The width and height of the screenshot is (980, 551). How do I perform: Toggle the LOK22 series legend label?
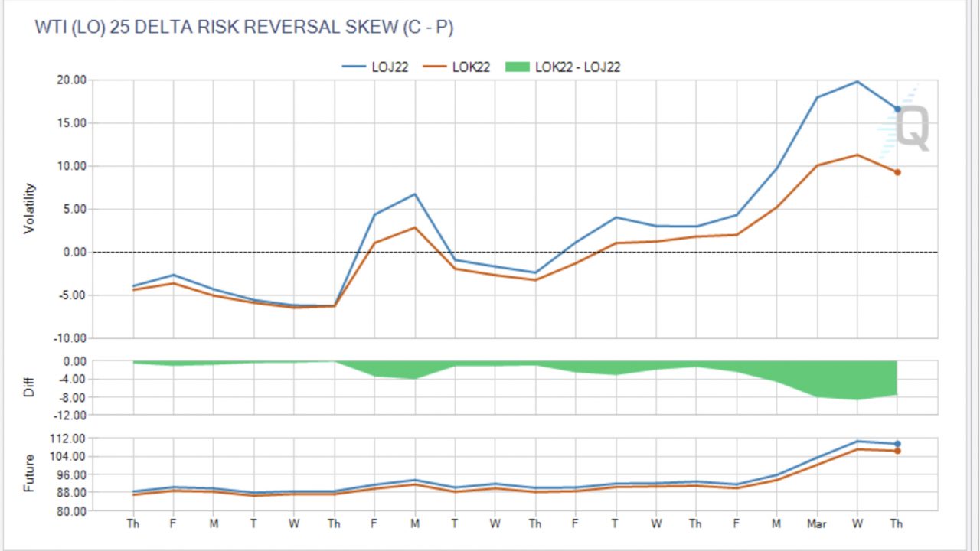click(471, 67)
